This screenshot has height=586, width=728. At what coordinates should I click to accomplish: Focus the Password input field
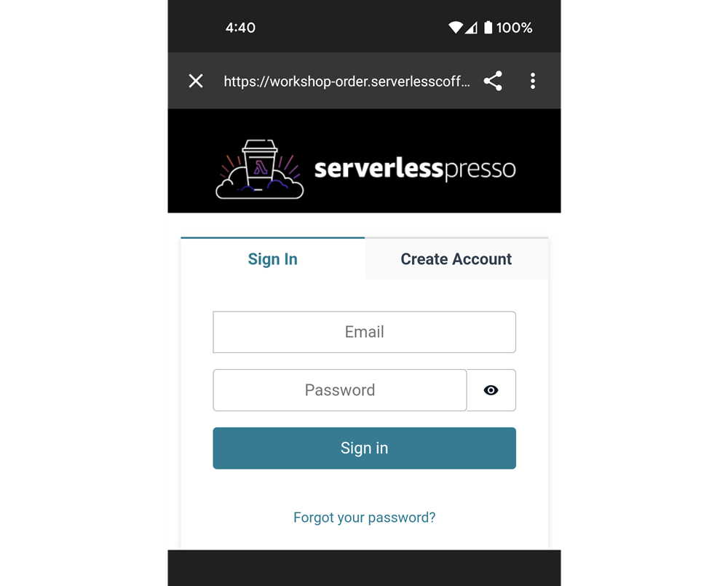click(340, 390)
